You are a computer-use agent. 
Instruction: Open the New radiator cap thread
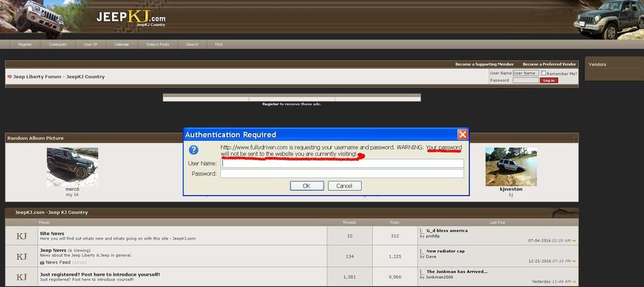point(446,251)
